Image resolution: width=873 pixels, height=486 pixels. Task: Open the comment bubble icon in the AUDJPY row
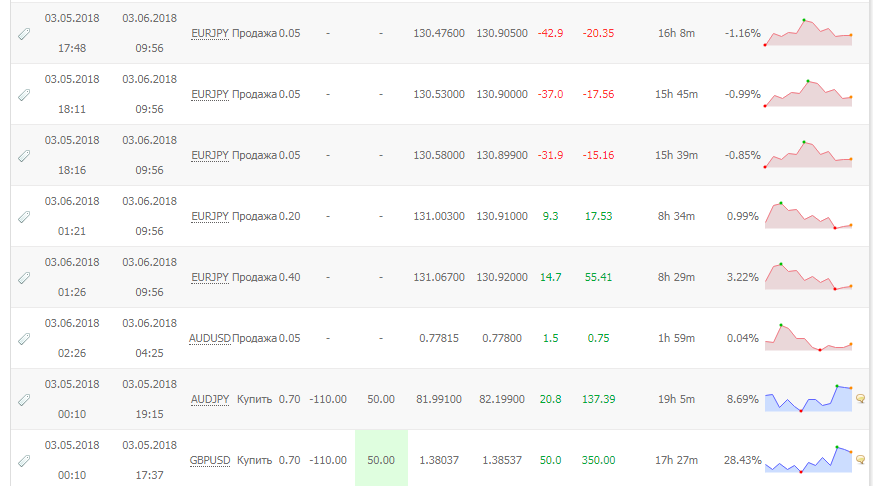[x=860, y=399]
